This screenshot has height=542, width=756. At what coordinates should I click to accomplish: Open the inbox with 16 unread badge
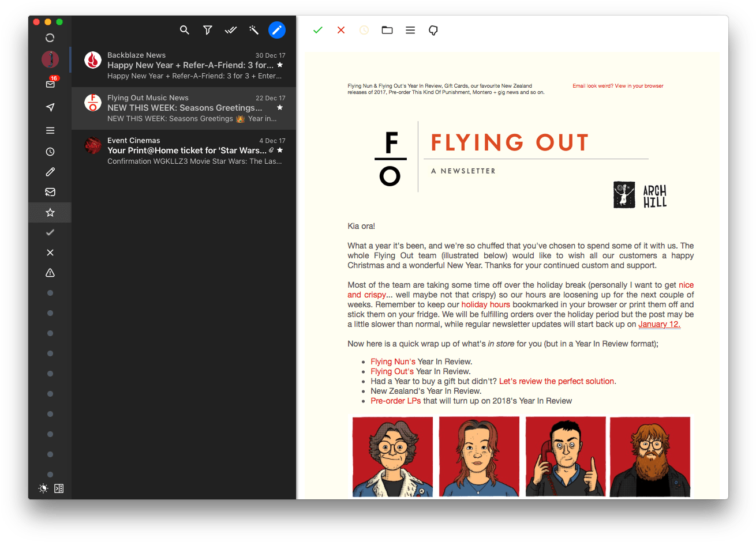[50, 84]
